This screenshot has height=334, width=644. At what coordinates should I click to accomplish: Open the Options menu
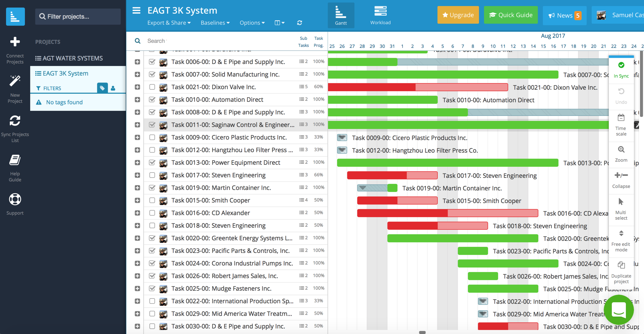coord(252,23)
